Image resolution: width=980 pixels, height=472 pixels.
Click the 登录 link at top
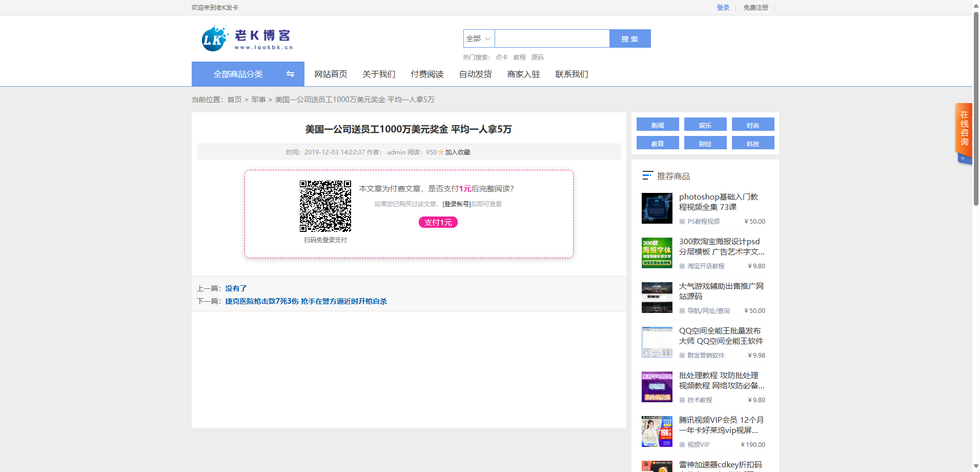click(x=723, y=8)
